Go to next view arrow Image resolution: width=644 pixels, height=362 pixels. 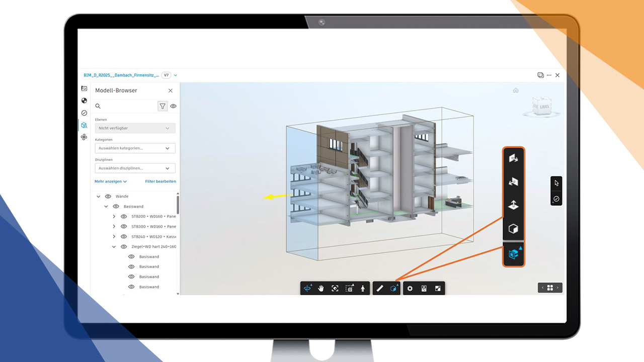[557, 288]
